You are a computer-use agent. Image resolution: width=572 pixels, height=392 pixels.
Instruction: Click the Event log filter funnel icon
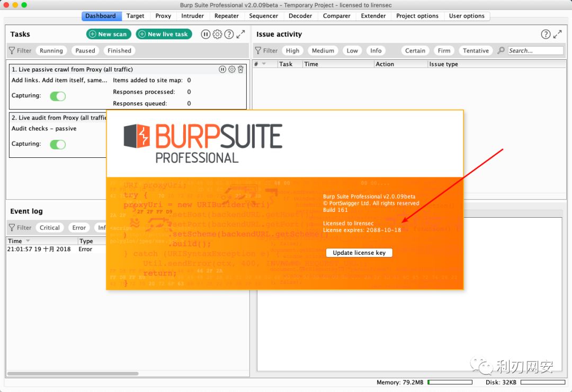point(12,228)
